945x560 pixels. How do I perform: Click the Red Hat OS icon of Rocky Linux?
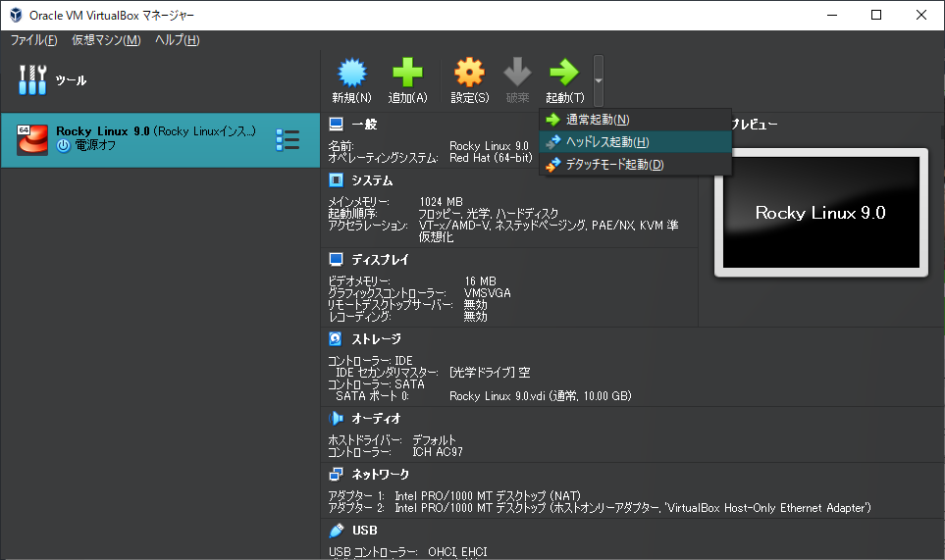pyautogui.click(x=32, y=139)
